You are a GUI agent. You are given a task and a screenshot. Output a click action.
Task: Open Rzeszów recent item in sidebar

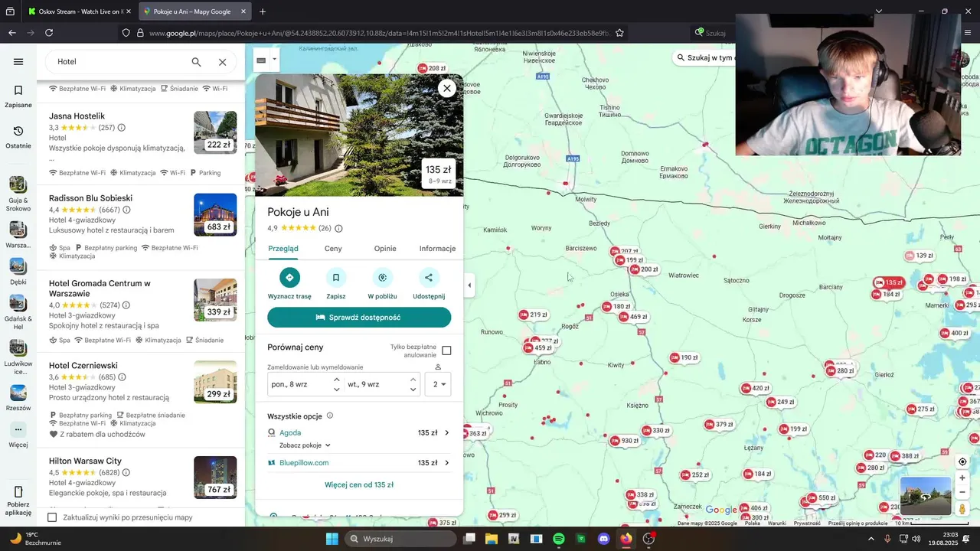point(18,398)
